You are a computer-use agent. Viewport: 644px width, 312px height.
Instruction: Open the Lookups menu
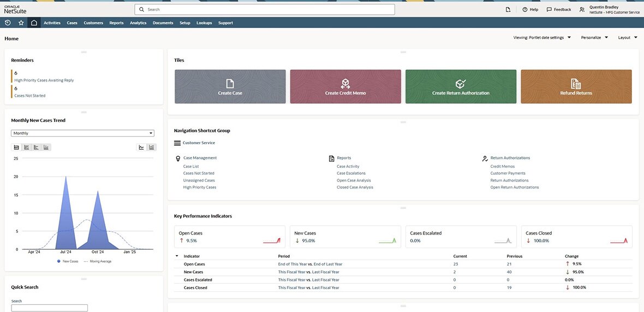coord(204,22)
